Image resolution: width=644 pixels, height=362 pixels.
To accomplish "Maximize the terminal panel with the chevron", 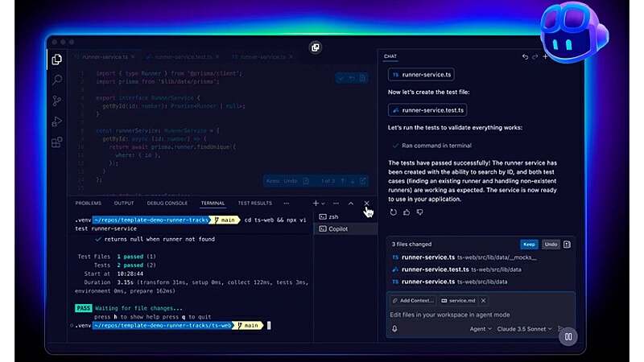I will tap(350, 204).
